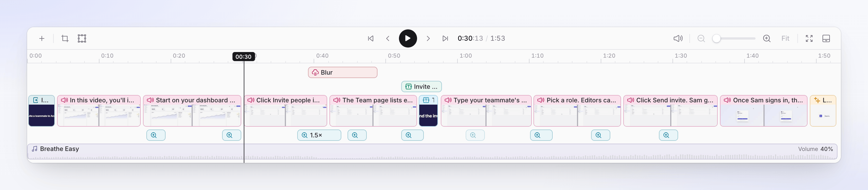Click the plus add-clip icon
The width and height of the screenshot is (868, 190).
42,38
